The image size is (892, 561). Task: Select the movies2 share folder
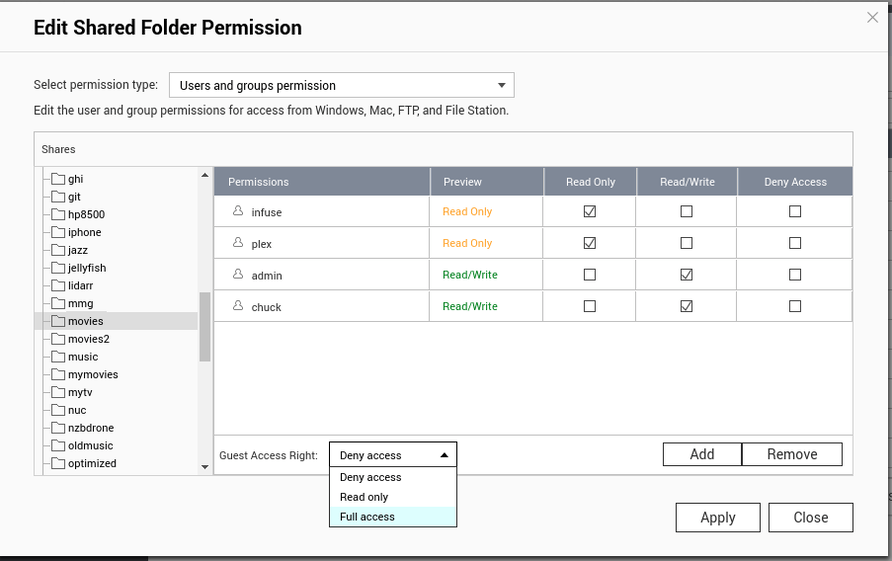coord(88,339)
